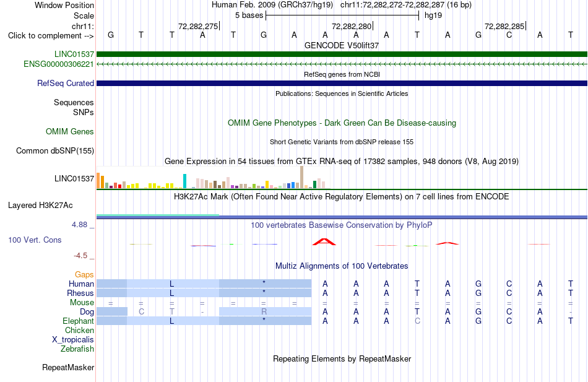Click the ENSG00000306221 arrowed intron line

342,64
